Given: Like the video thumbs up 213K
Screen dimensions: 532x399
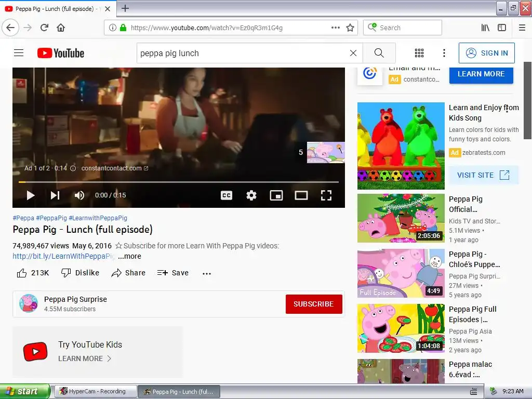Looking at the screenshot, I should [33, 273].
